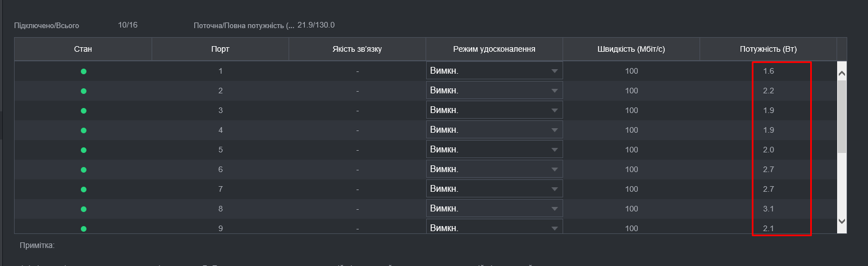Click the "Якість зв'язку" column header

click(357, 49)
